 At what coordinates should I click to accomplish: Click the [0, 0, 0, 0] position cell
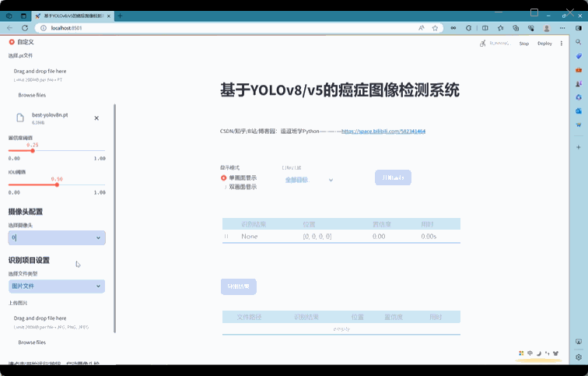[317, 237]
